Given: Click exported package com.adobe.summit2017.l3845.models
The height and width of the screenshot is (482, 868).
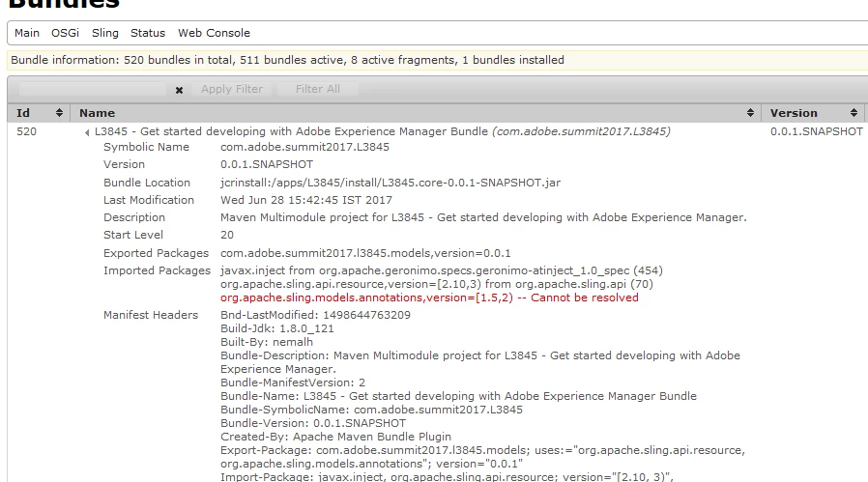Looking at the screenshot, I should pos(365,253).
